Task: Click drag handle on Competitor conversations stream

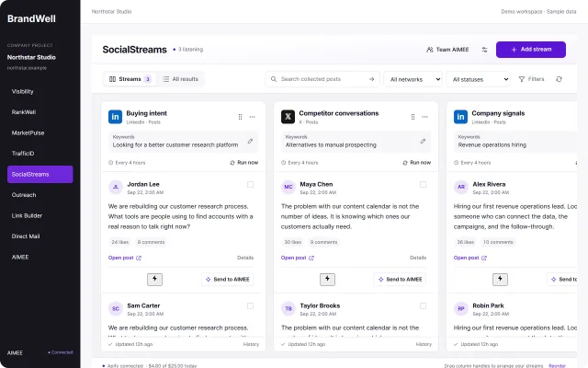Action: click(413, 117)
